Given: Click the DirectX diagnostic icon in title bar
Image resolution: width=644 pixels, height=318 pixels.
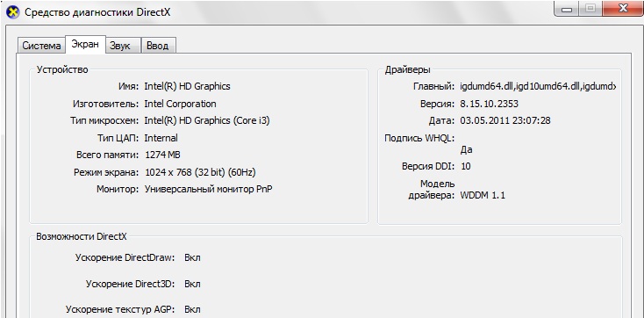Looking at the screenshot, I should click(x=13, y=12).
